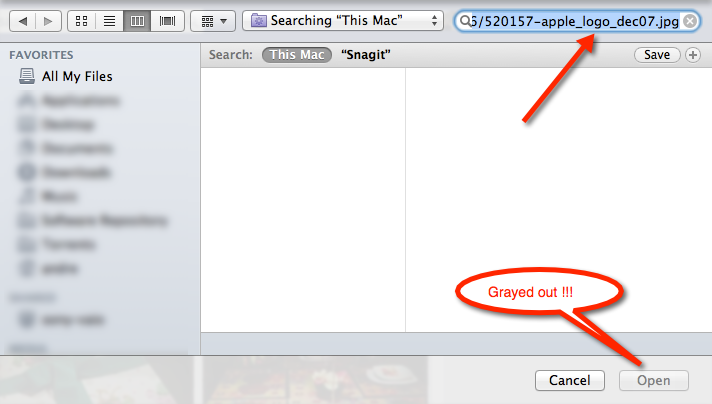Viewport: 712px width, 404px height.
Task: Click the All My Files sidebar icon
Action: coord(27,76)
